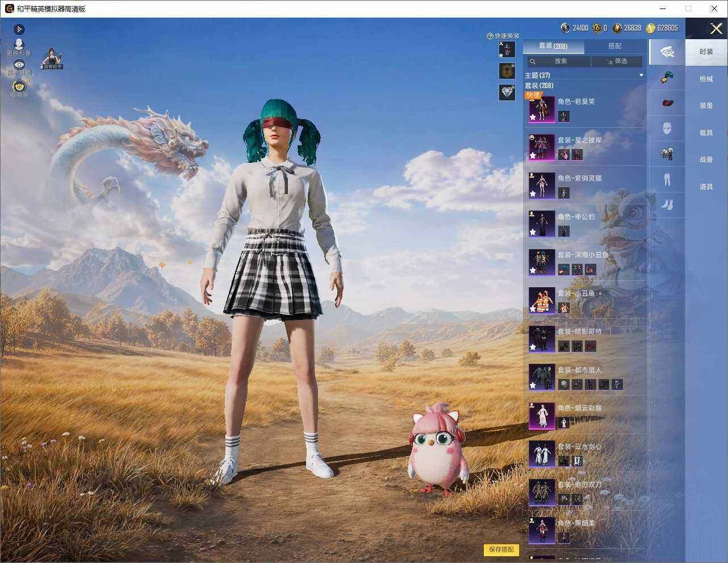Select the 套装-暗影哥特 outfit thumbnail
This screenshot has height=563, width=728.
pyautogui.click(x=542, y=339)
